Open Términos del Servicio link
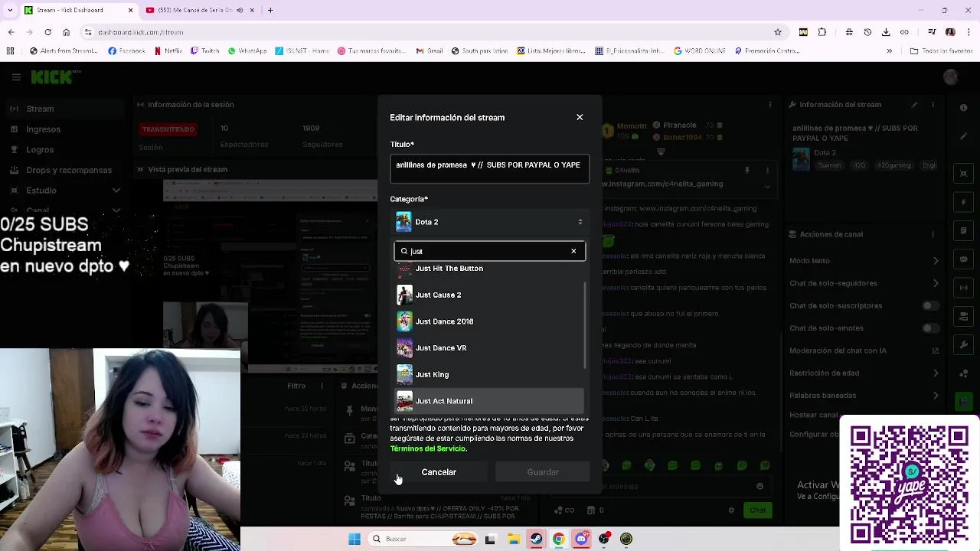The width and height of the screenshot is (980, 551). (427, 448)
